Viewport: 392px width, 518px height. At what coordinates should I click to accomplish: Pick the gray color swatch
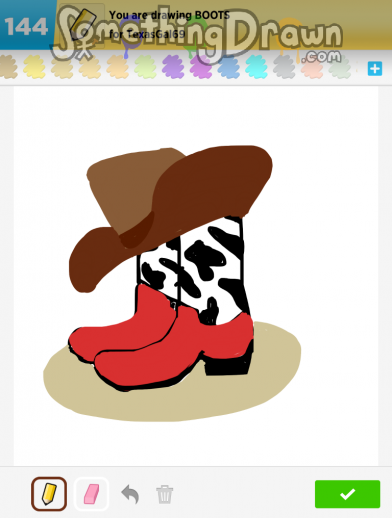click(x=284, y=67)
